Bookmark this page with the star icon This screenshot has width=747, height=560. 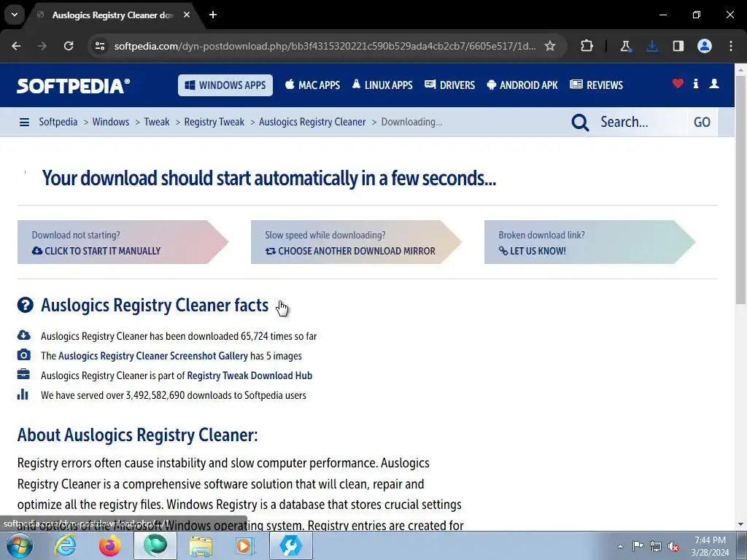point(550,46)
